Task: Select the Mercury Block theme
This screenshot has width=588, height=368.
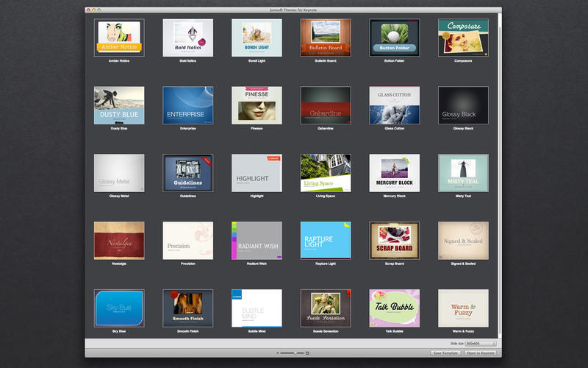Action: tap(395, 173)
